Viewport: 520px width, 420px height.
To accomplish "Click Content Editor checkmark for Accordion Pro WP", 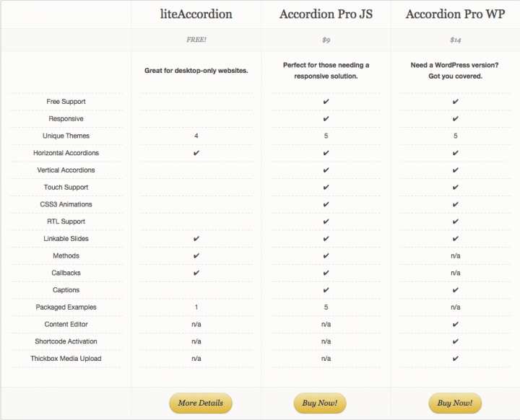I will tap(455, 325).
